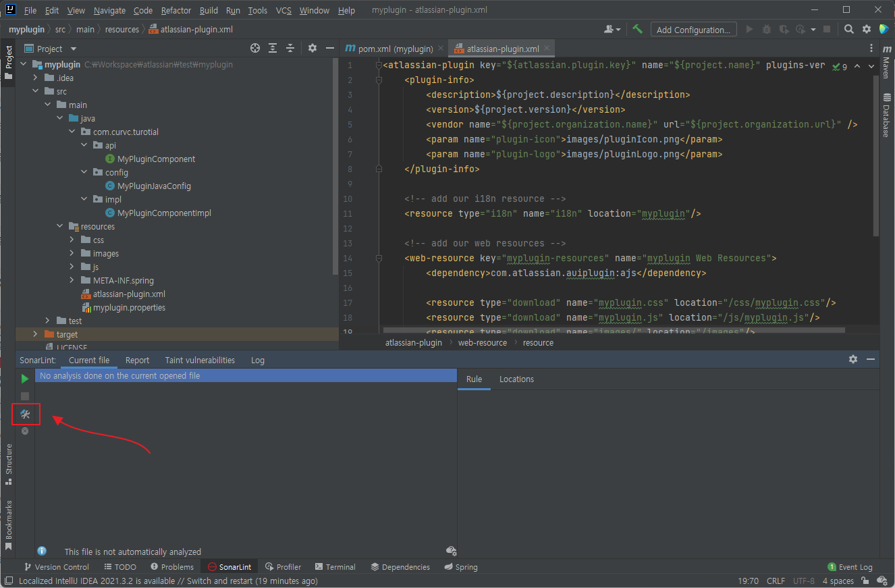Open the Profiler tool window
895x588 pixels.
click(283, 567)
